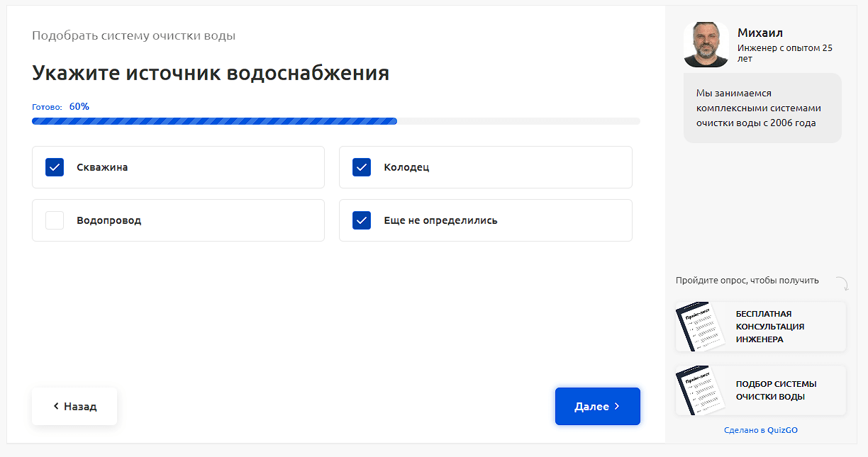Viewport: 868px width, 457px height.
Task: Click the Бесплатная консультация инженера bonus text
Action: pos(769,327)
